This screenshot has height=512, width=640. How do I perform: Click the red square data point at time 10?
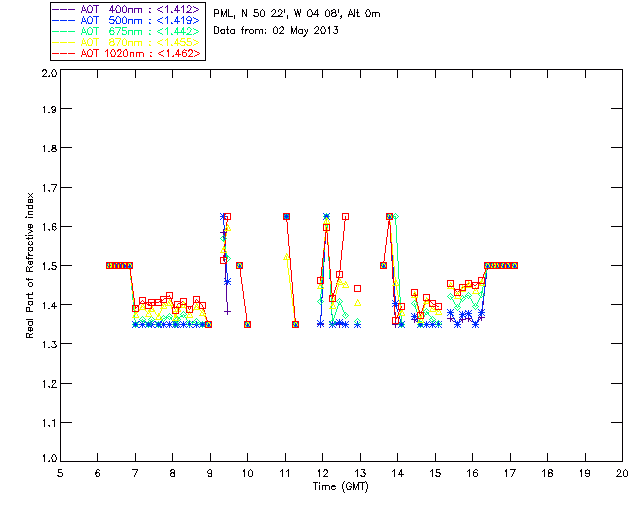[247, 325]
